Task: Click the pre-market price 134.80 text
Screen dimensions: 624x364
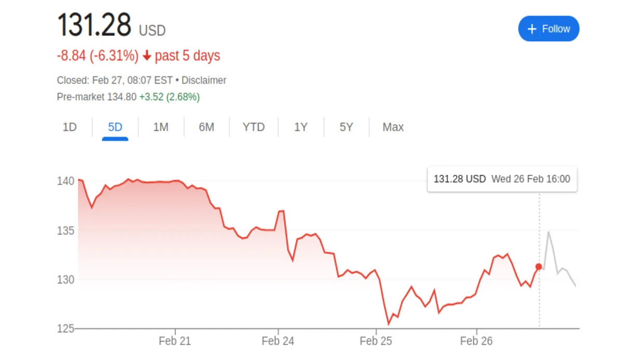Action: 122,97
